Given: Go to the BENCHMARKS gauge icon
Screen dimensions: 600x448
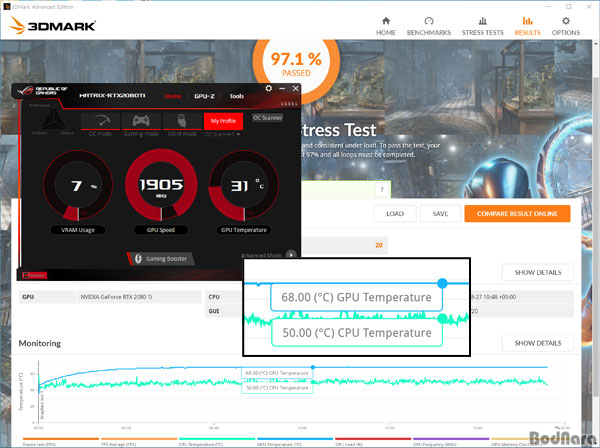Looking at the screenshot, I should (429, 21).
